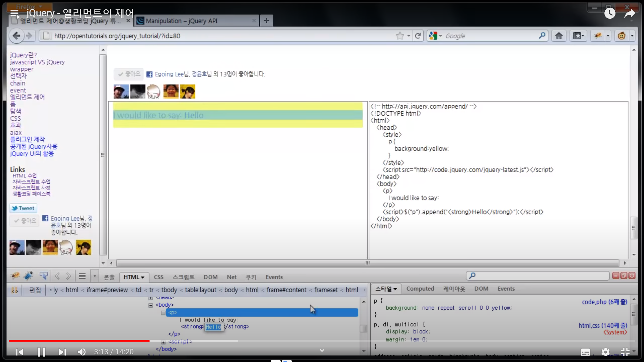The width and height of the screenshot is (644, 362).
Task: Exit fullscreen mode toggle
Action: click(x=625, y=352)
